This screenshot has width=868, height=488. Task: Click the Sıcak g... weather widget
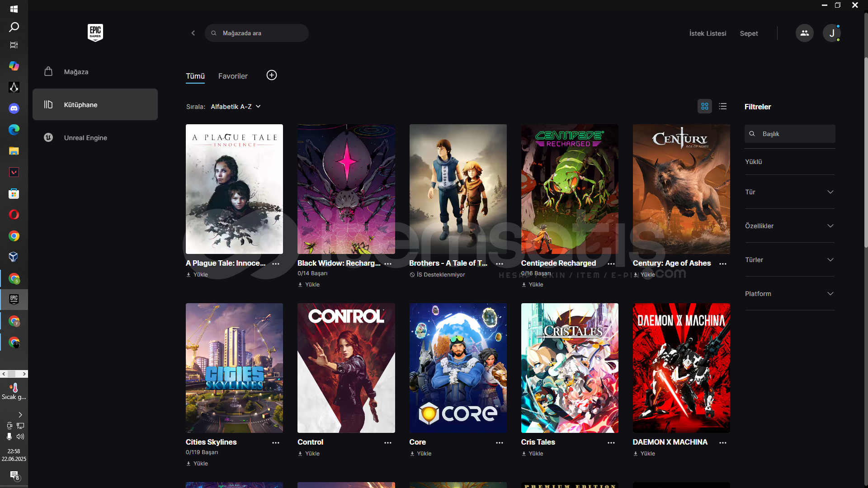[x=14, y=391]
